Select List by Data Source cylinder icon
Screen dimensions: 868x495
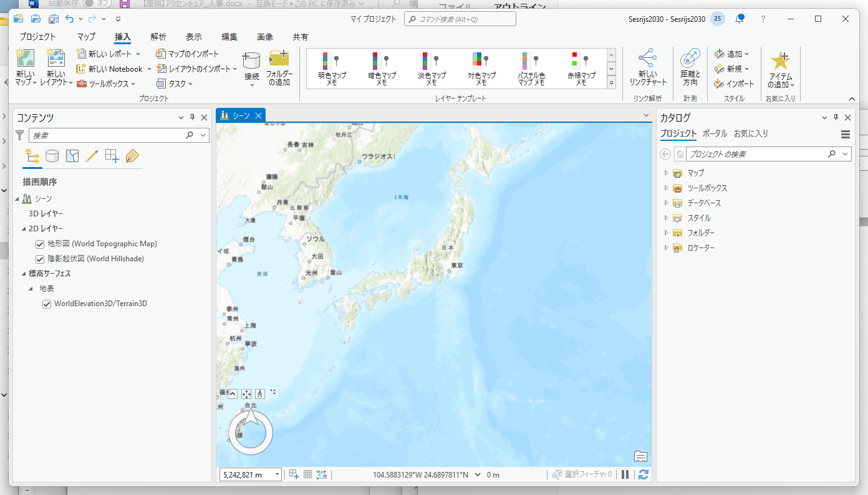click(52, 156)
